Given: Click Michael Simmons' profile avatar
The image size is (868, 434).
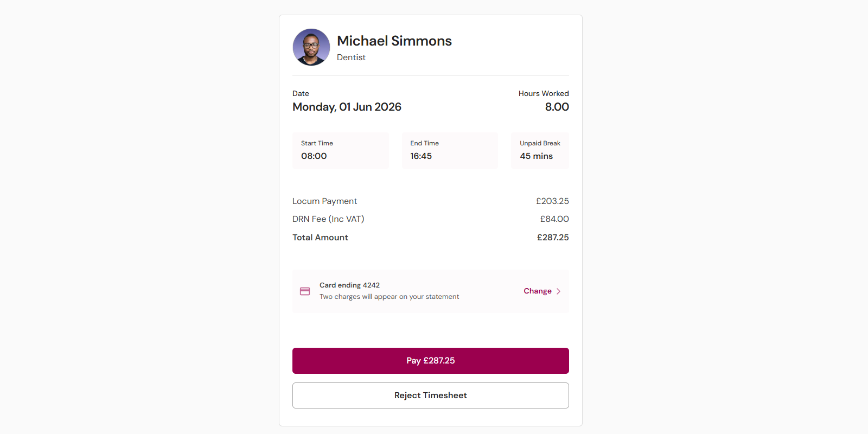Looking at the screenshot, I should pyautogui.click(x=311, y=47).
